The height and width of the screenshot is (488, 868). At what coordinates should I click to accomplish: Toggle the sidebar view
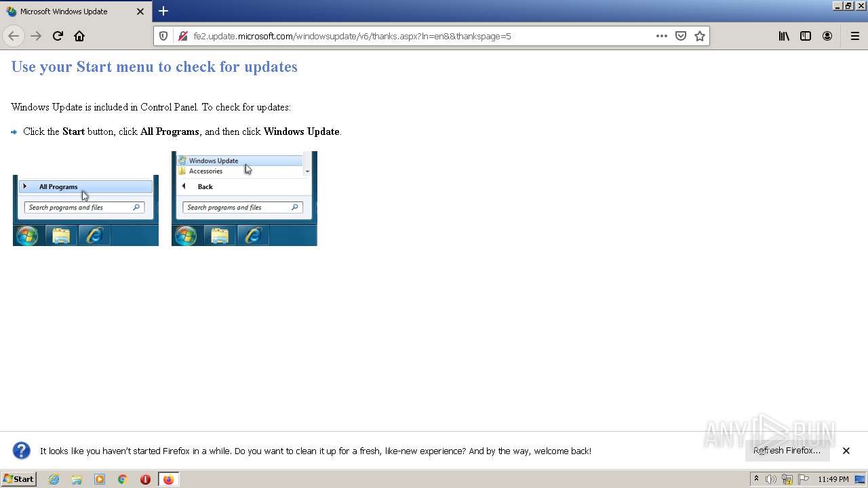(806, 36)
